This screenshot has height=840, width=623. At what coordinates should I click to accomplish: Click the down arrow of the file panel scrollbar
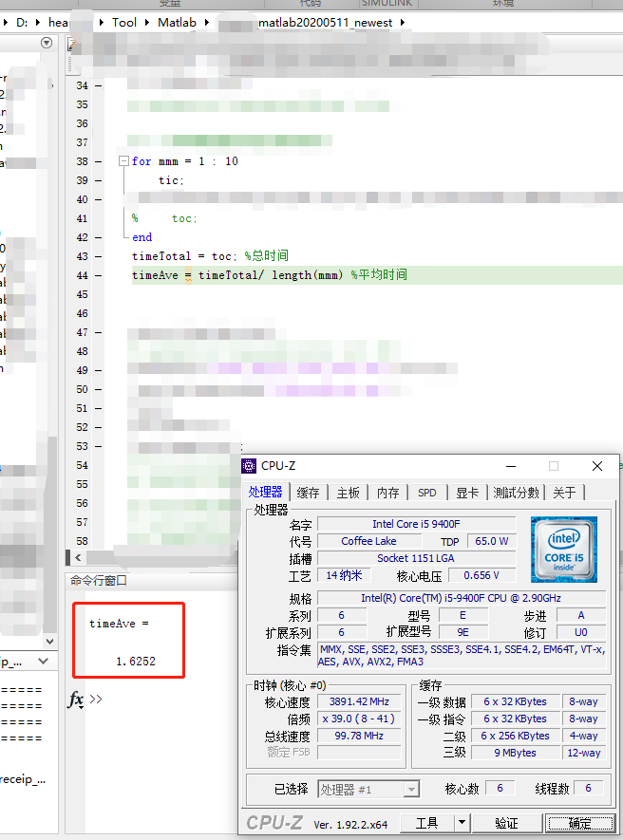[x=50, y=642]
